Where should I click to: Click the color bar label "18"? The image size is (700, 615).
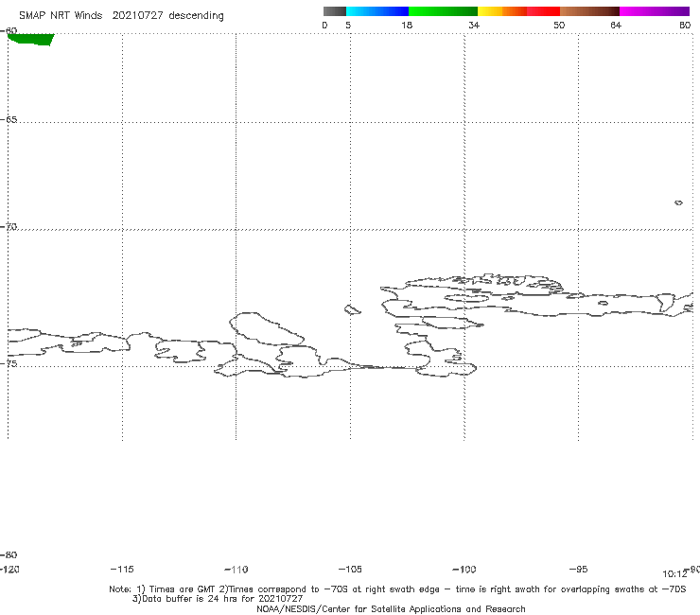407,25
